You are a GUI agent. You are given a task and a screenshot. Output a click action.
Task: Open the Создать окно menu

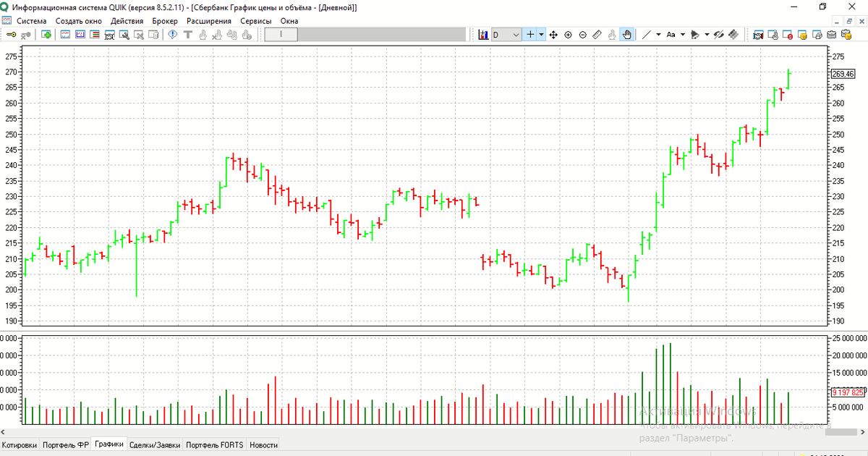click(79, 21)
